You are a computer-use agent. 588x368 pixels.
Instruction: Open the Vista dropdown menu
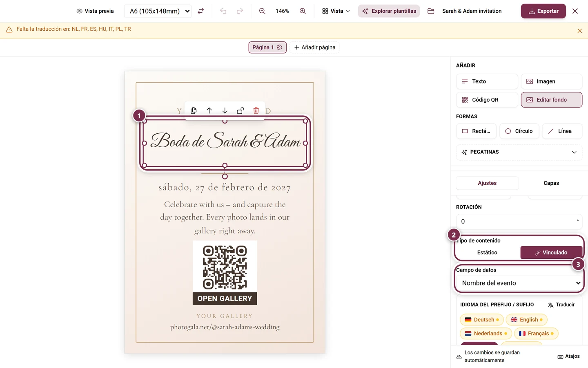coord(336,11)
